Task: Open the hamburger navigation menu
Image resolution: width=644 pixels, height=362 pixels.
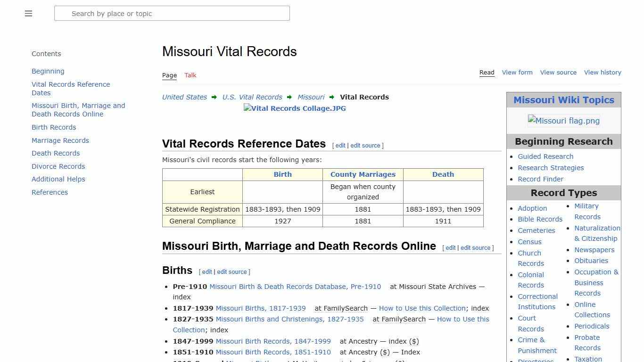Action: [28, 13]
